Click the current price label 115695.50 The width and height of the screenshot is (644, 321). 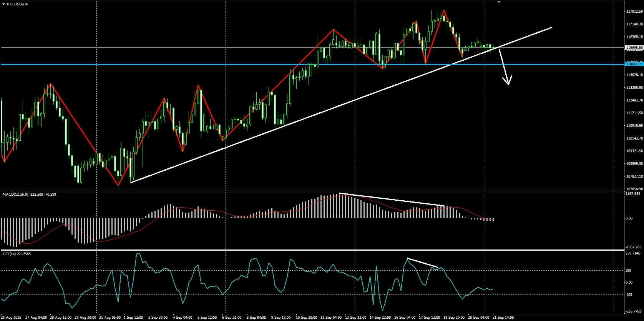pos(634,48)
